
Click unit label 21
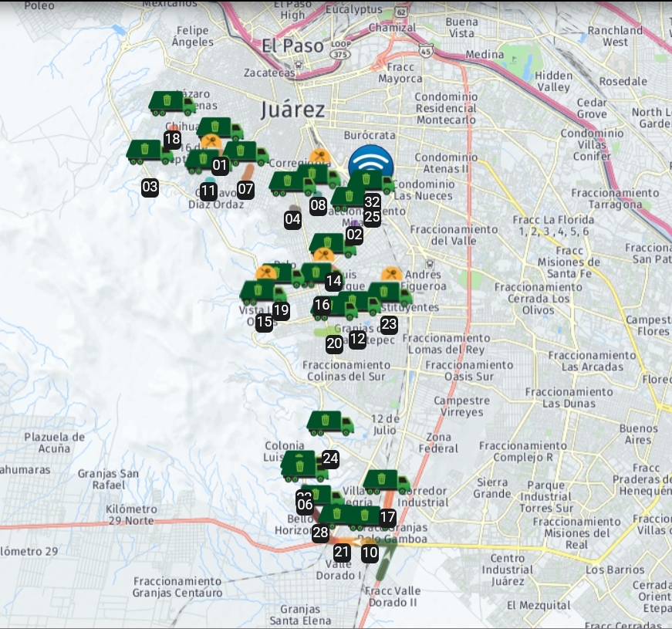click(x=342, y=552)
